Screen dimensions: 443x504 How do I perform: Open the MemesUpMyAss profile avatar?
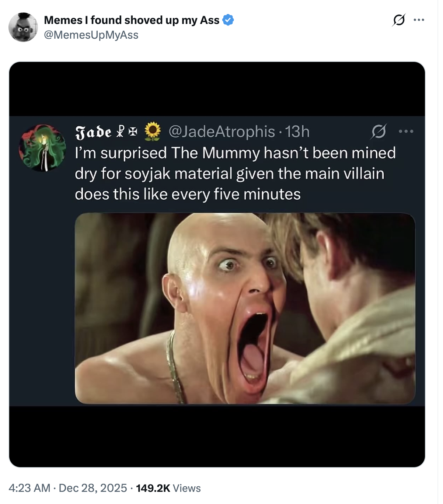click(x=23, y=27)
